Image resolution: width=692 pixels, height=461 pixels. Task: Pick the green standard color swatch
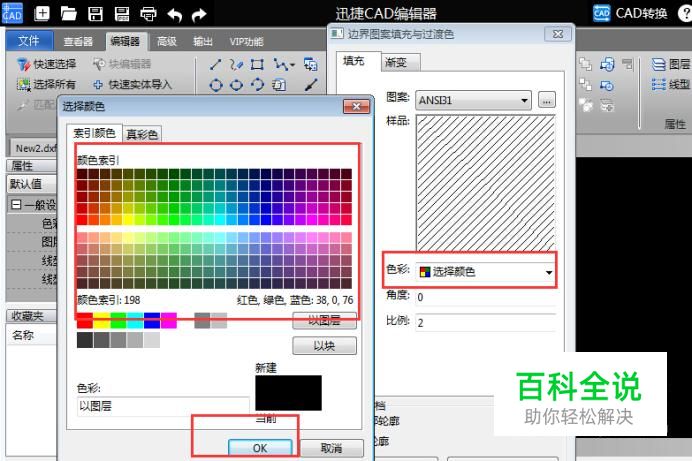pos(118,321)
